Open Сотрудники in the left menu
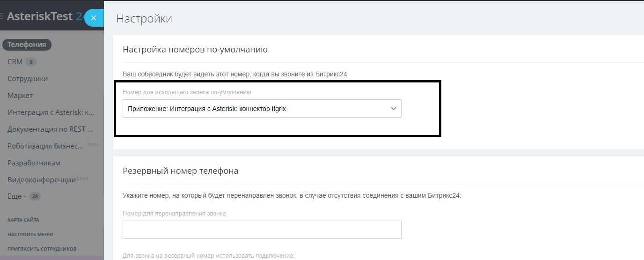This screenshot has width=644, height=260. point(28,78)
